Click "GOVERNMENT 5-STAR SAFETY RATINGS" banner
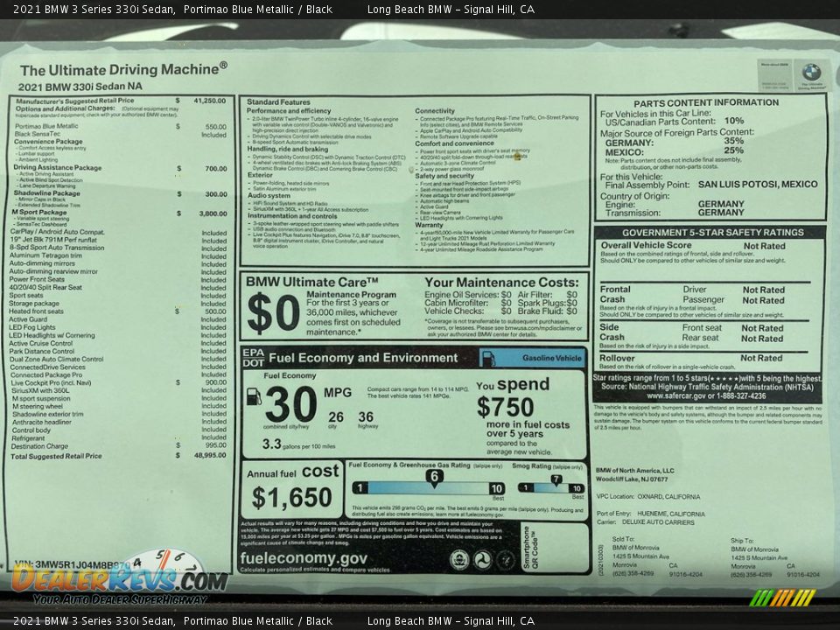 (x=712, y=233)
